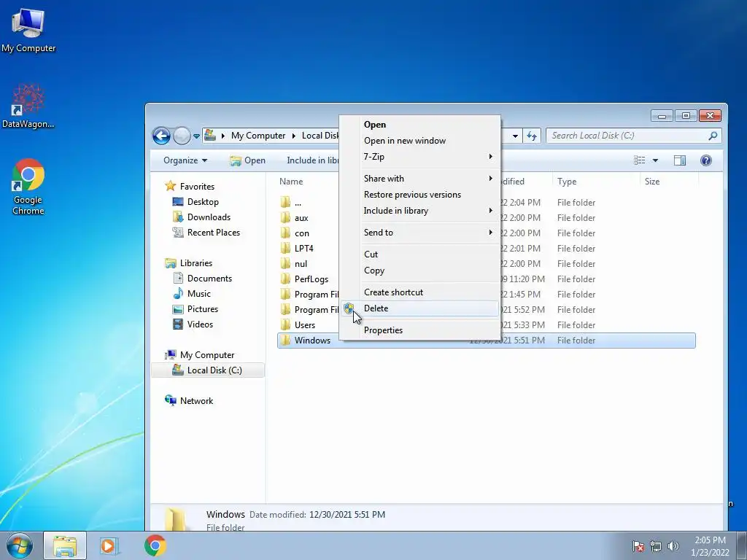Viewport: 747px width, 560px height.
Task: Open Recent pages dropdown arrow
Action: (x=196, y=136)
